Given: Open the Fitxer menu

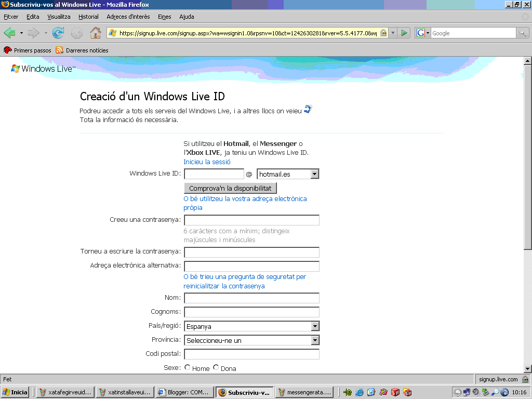Looking at the screenshot, I should point(11,17).
